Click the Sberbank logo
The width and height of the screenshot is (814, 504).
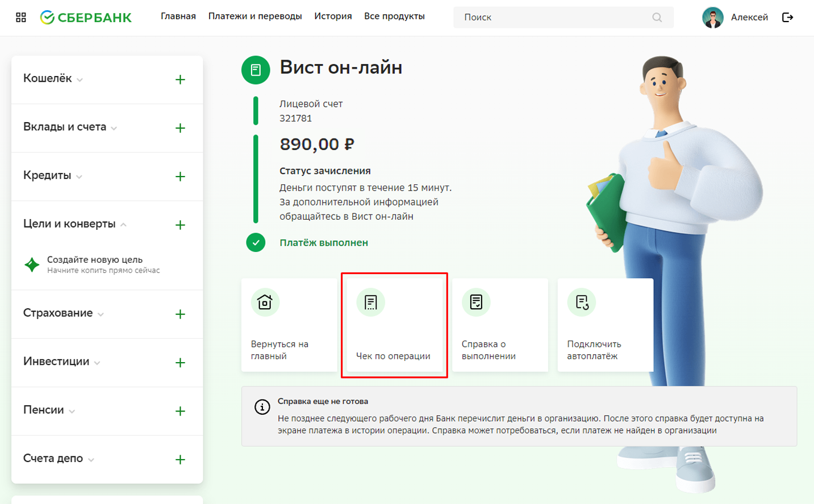(86, 18)
